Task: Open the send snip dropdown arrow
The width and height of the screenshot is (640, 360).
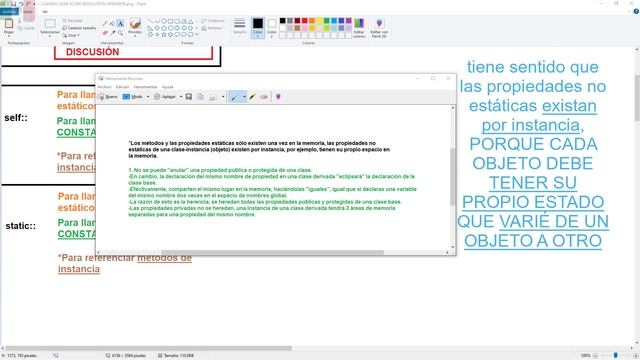Action: (223, 97)
